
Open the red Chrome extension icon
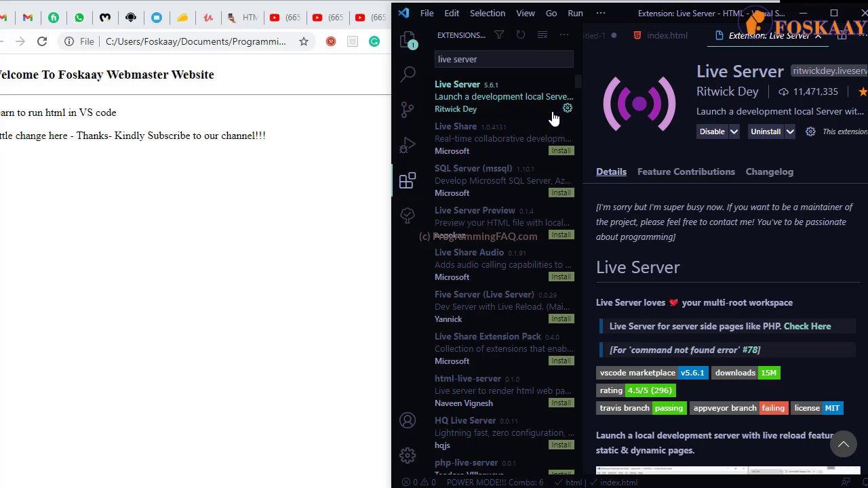331,41
